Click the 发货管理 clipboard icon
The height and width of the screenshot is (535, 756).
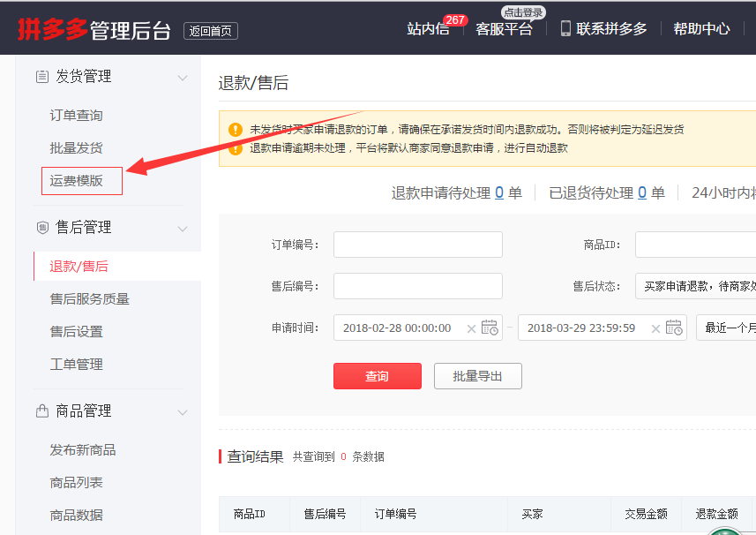42,77
